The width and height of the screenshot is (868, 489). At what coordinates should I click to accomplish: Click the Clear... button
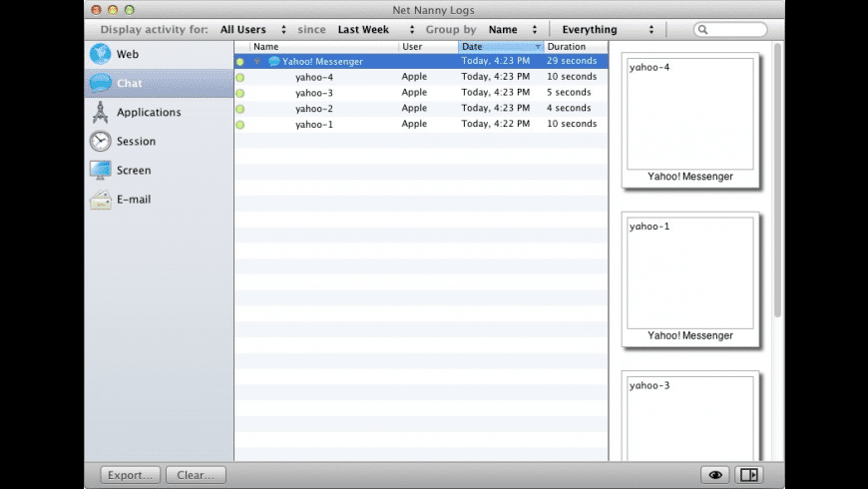click(x=196, y=475)
